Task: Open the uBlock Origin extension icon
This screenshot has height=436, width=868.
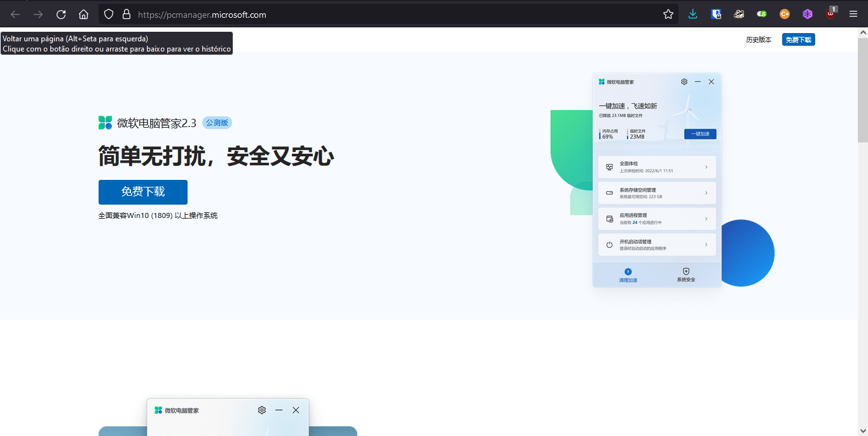Action: 830,13
